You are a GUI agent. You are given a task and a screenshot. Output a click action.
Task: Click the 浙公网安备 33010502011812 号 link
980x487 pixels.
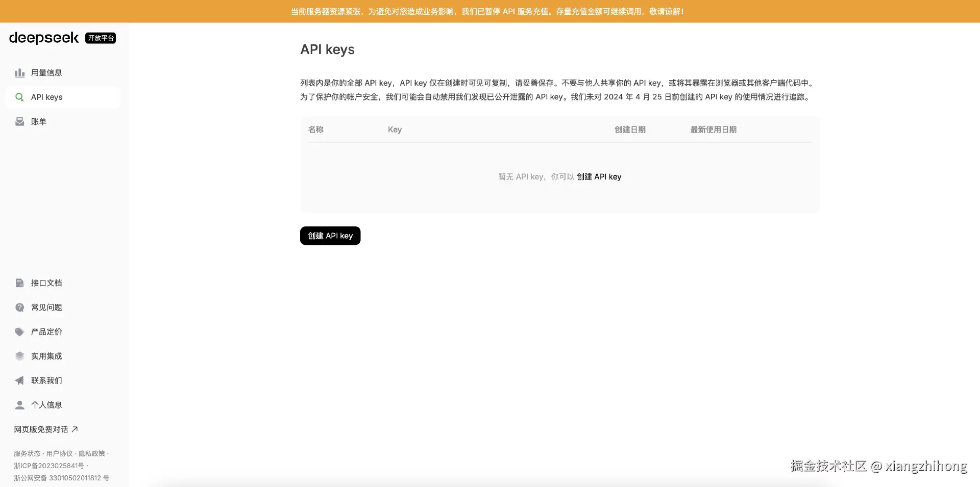point(61,478)
